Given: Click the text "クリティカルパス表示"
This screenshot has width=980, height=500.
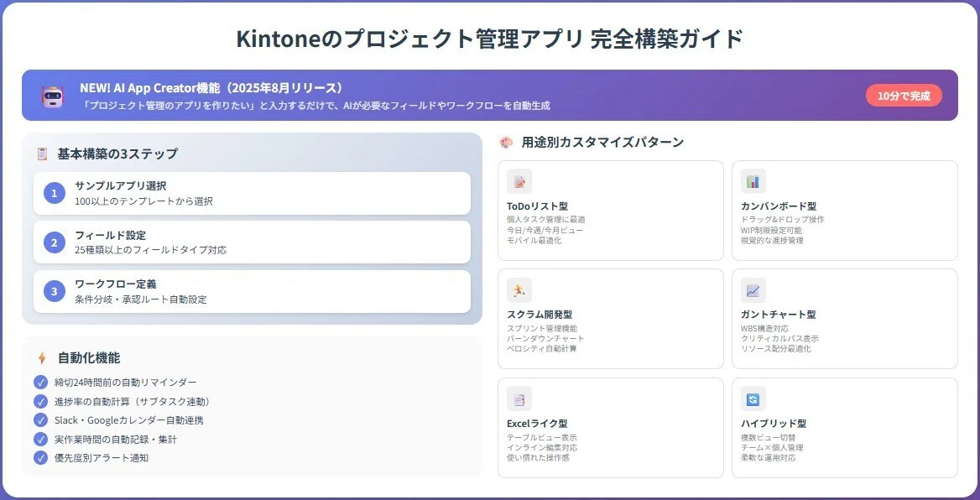Looking at the screenshot, I should [x=779, y=338].
